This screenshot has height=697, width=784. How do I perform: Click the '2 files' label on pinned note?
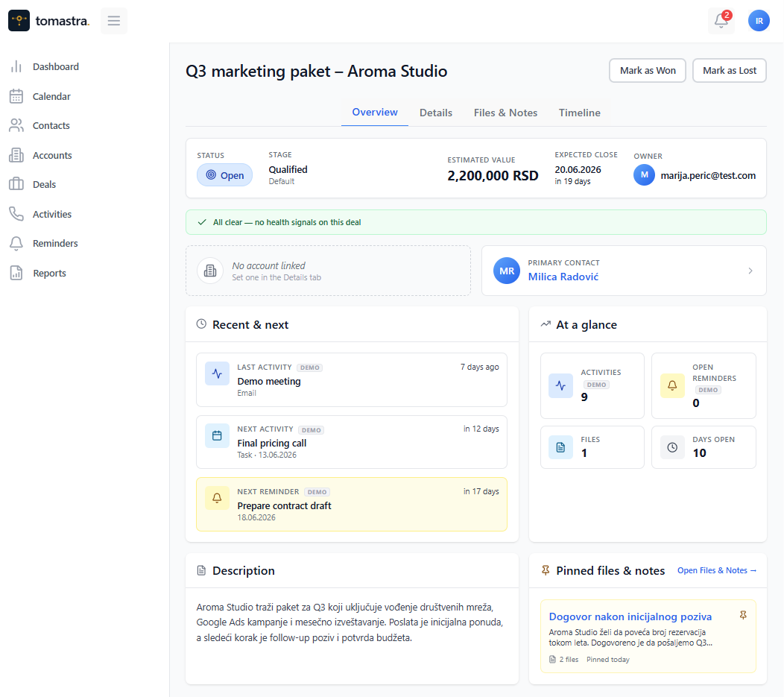coord(569,660)
